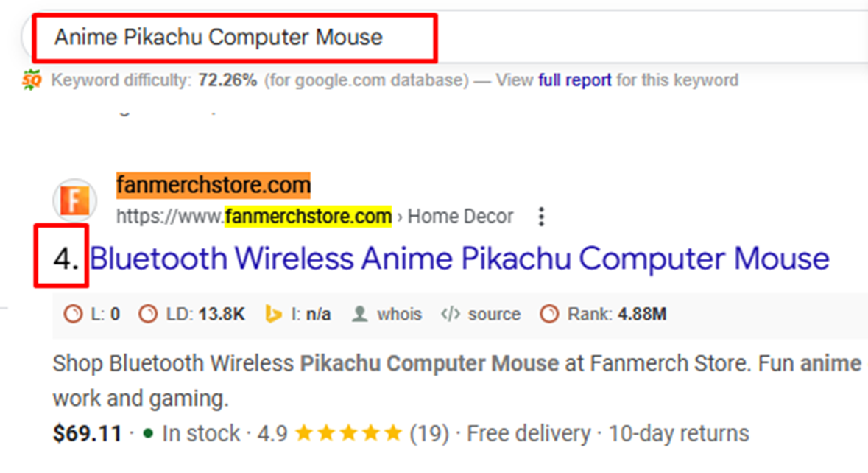Click the LD value 13.8K
The width and height of the screenshot is (868, 473).
click(x=222, y=314)
